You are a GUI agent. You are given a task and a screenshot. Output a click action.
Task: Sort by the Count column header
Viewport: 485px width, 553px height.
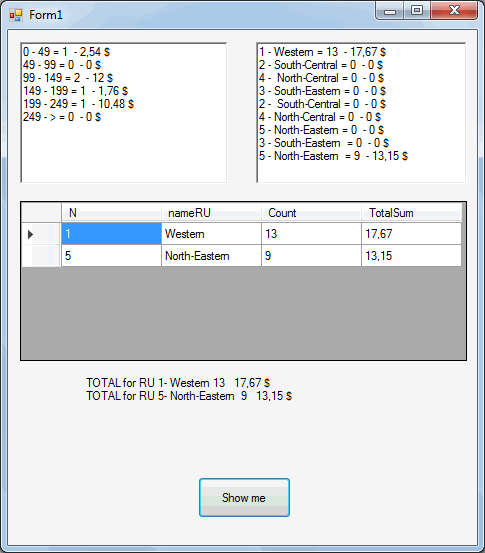pyautogui.click(x=311, y=213)
